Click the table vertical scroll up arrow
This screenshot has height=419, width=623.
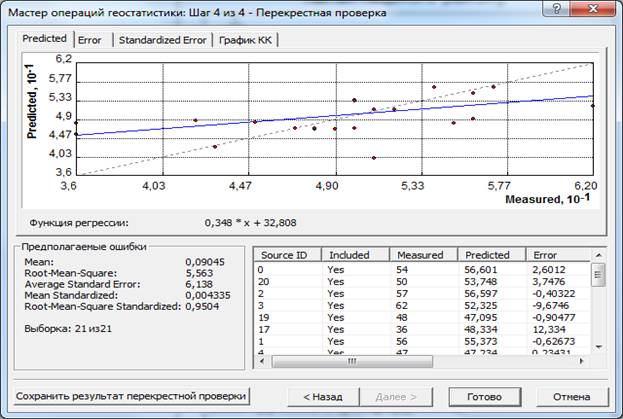click(x=598, y=255)
